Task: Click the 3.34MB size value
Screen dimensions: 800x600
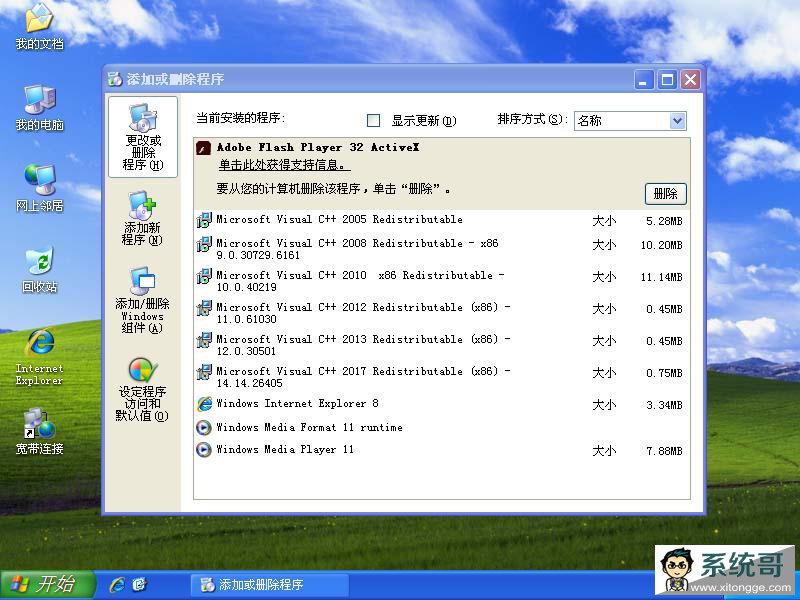Action: 664,405
